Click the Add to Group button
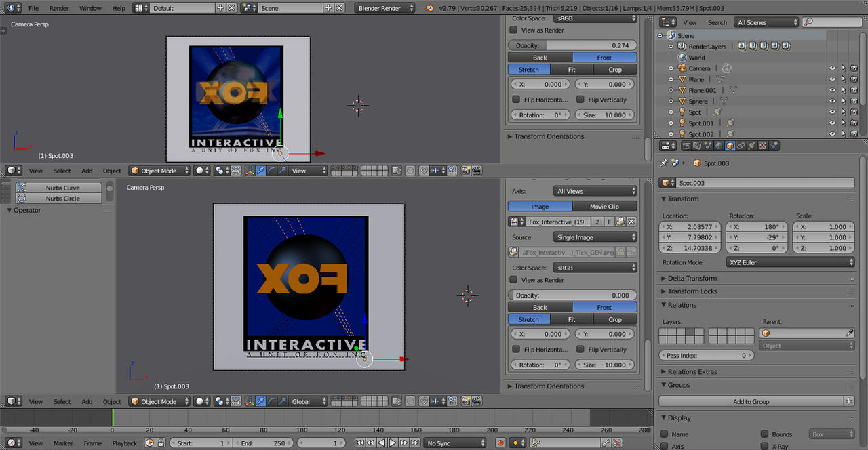The width and height of the screenshot is (868, 450). tap(751, 401)
